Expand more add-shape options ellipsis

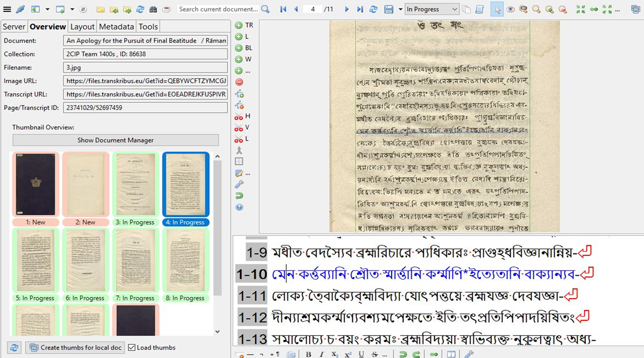(243, 71)
